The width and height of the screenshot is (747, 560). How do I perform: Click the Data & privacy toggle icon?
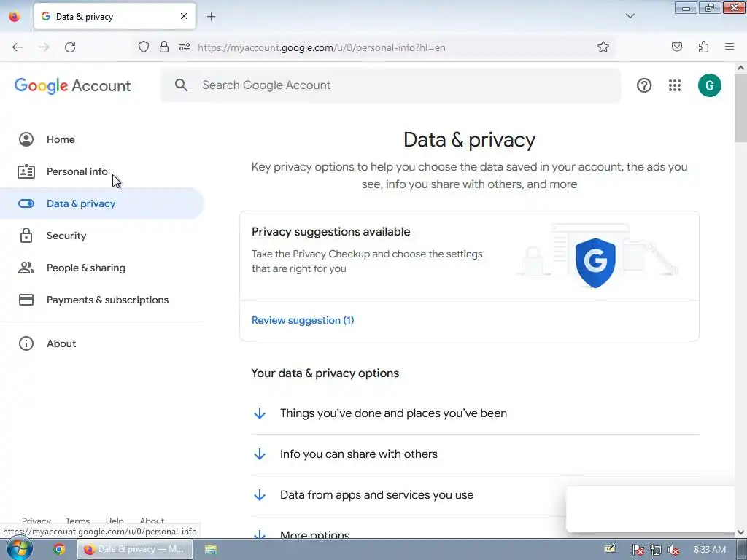pos(26,204)
